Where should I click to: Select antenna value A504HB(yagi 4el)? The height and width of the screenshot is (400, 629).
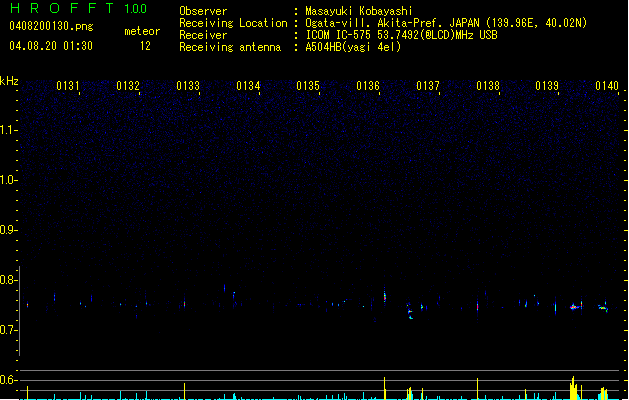point(353,47)
